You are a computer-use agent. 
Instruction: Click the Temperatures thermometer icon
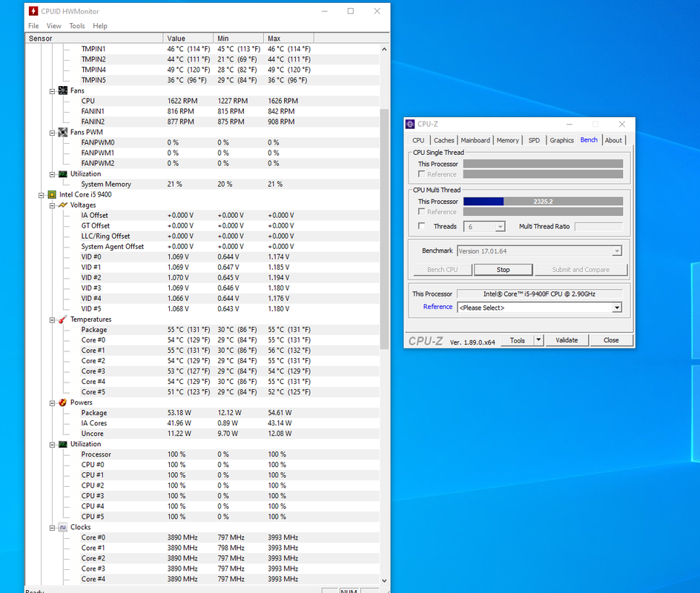(63, 319)
